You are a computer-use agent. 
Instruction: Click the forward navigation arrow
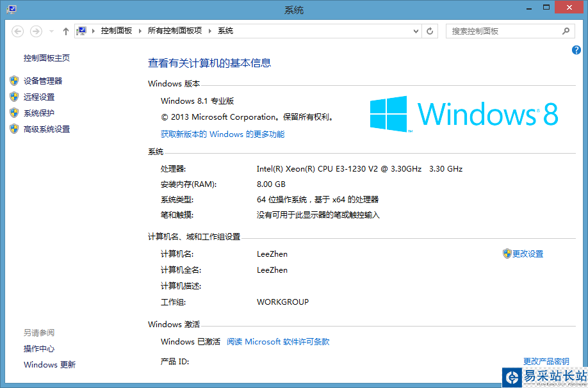click(36, 31)
